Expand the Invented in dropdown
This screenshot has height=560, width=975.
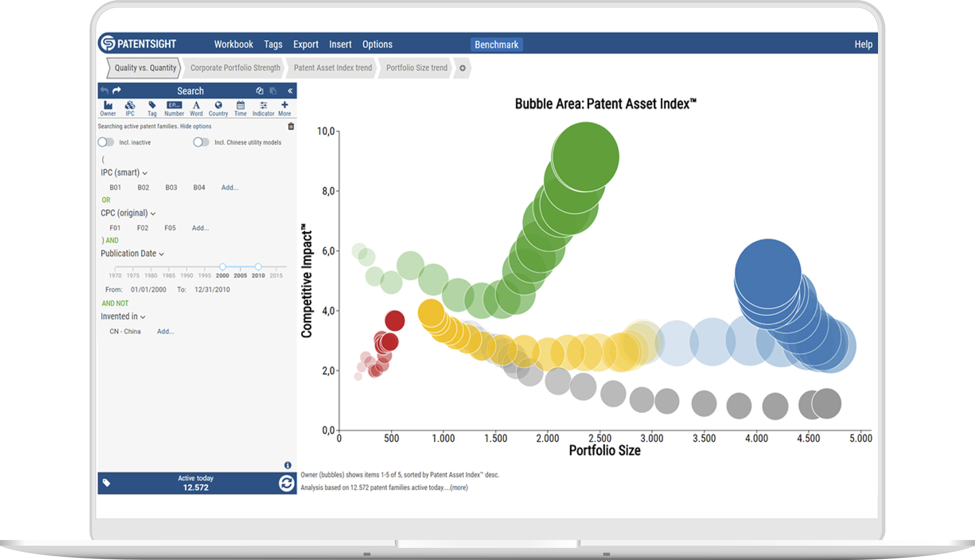click(x=142, y=316)
